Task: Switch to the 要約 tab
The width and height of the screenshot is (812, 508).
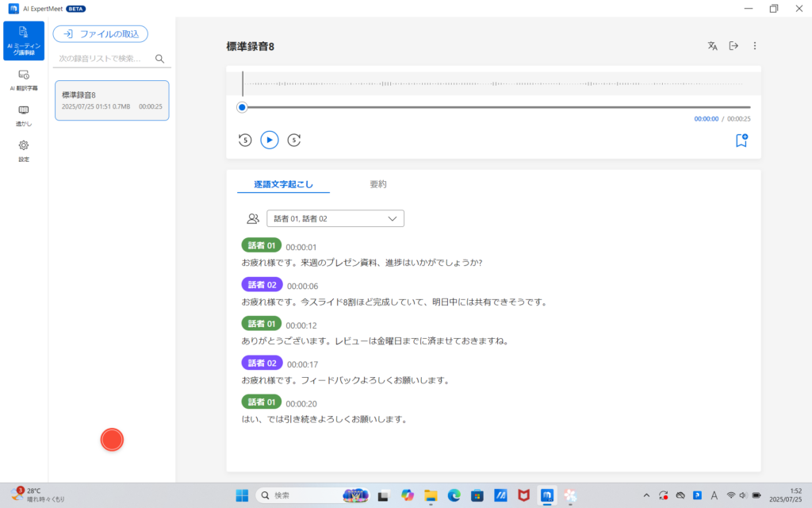Action: [378, 183]
